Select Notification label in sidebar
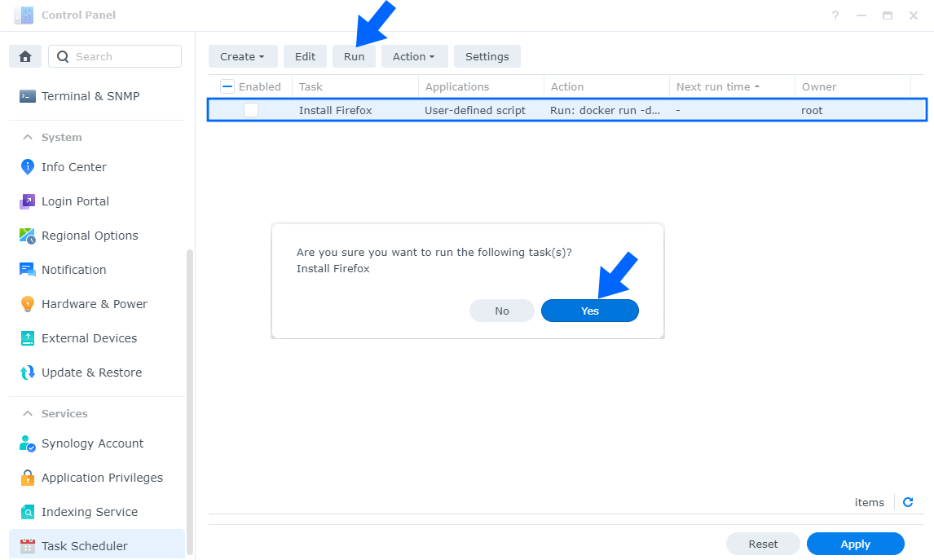Screen dimensions: 934x560 [x=74, y=270]
